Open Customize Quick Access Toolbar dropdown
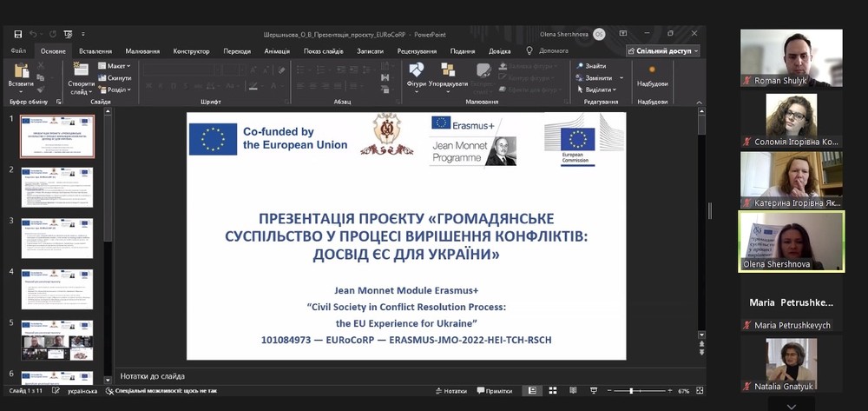 (x=83, y=35)
